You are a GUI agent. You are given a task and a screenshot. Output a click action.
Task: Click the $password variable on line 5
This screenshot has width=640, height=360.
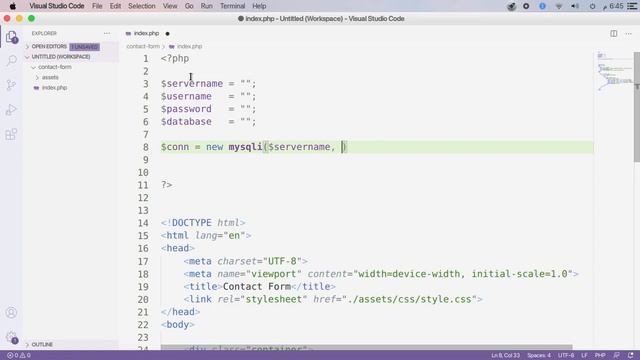186,109
